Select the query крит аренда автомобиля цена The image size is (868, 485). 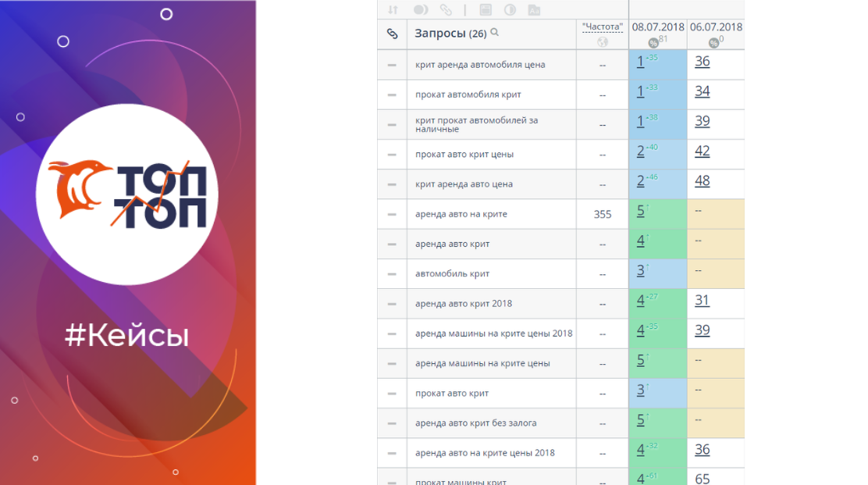point(480,65)
